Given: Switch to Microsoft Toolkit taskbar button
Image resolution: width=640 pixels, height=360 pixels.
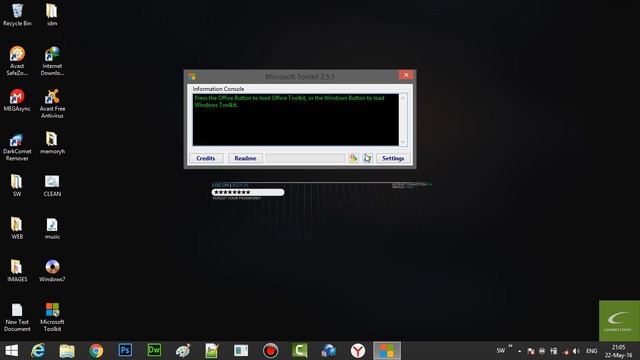Looking at the screenshot, I should point(387,351).
